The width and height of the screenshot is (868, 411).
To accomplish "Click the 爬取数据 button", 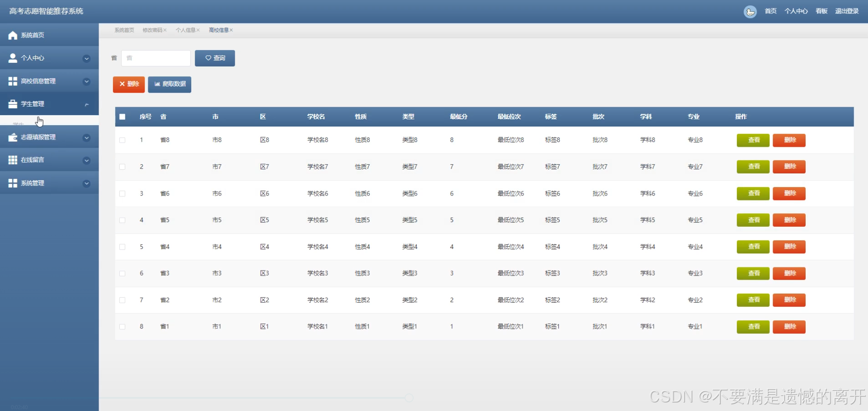I will [x=170, y=84].
